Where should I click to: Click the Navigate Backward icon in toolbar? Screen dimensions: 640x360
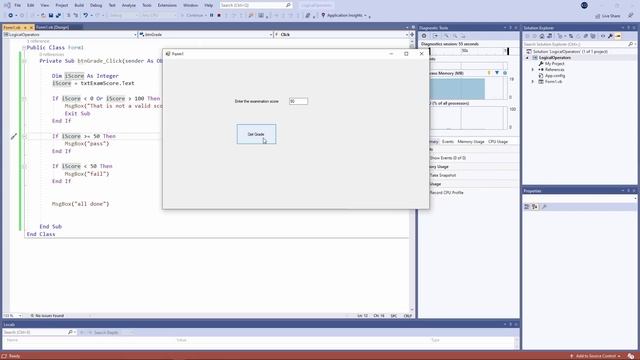click(x=11, y=16)
